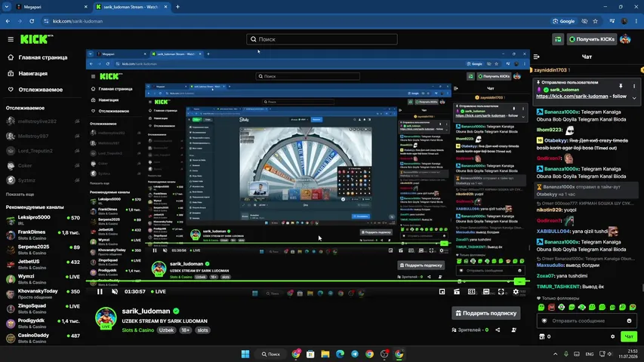Show hidden system tray icons
Screen dimensions: 644x362
(x=555, y=354)
